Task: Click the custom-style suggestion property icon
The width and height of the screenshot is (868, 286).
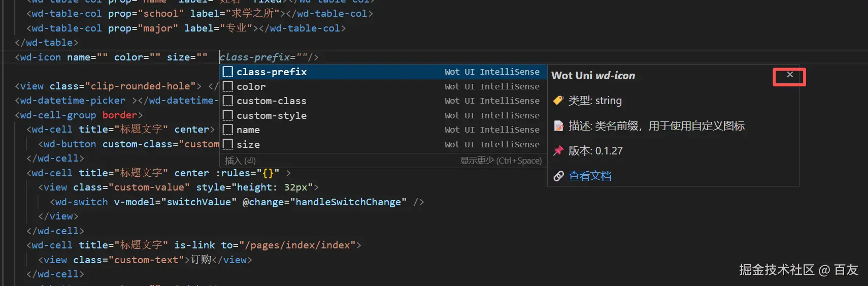Action: 228,115
